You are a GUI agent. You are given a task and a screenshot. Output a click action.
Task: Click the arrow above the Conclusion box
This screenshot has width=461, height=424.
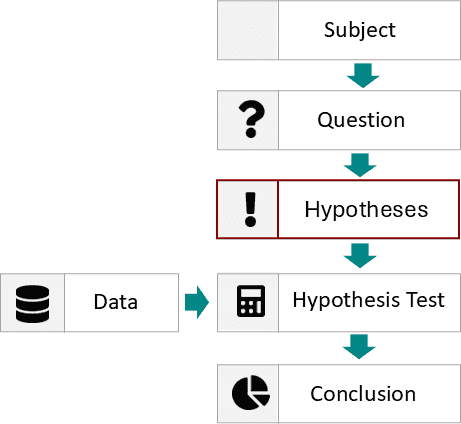pos(359,347)
